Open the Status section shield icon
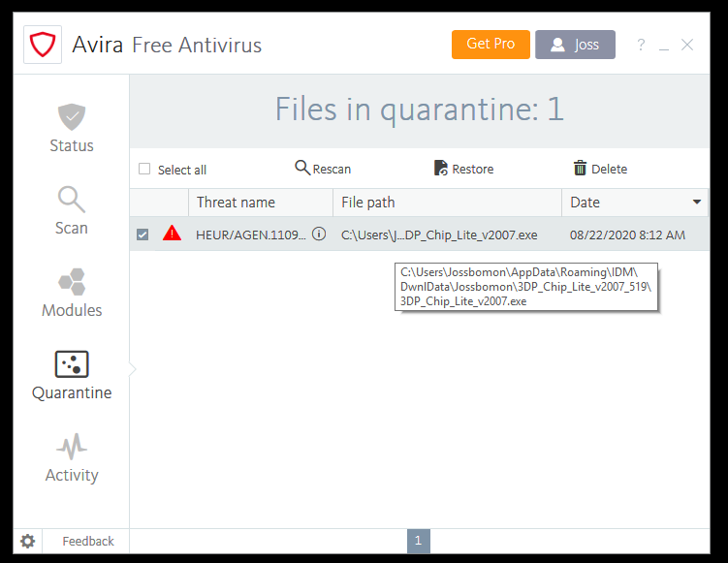 72,116
